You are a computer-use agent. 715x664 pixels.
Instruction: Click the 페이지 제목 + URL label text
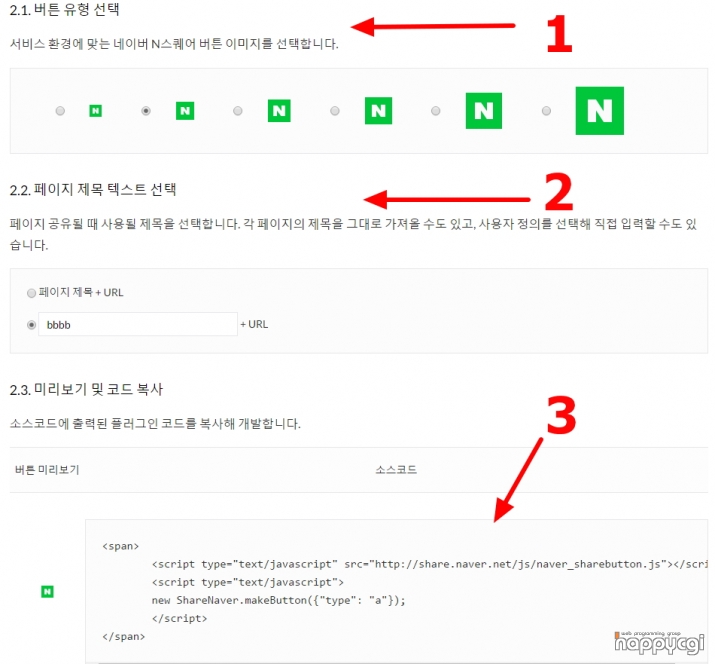pyautogui.click(x=81, y=292)
